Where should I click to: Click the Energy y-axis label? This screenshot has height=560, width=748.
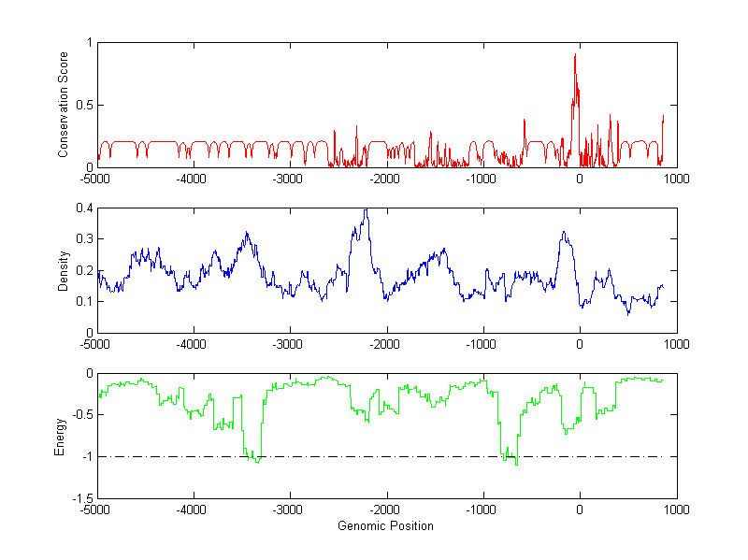[61, 437]
